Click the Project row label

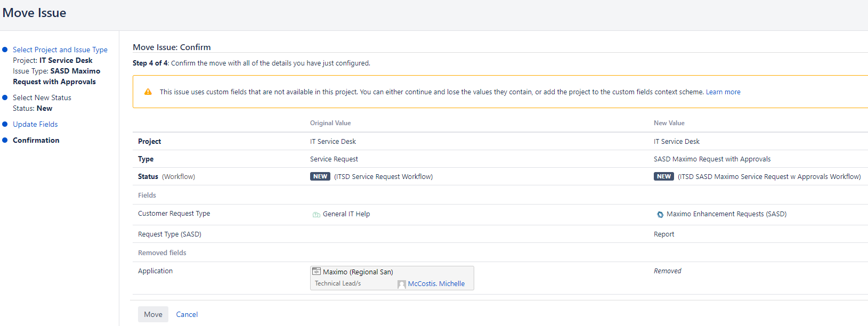click(149, 141)
